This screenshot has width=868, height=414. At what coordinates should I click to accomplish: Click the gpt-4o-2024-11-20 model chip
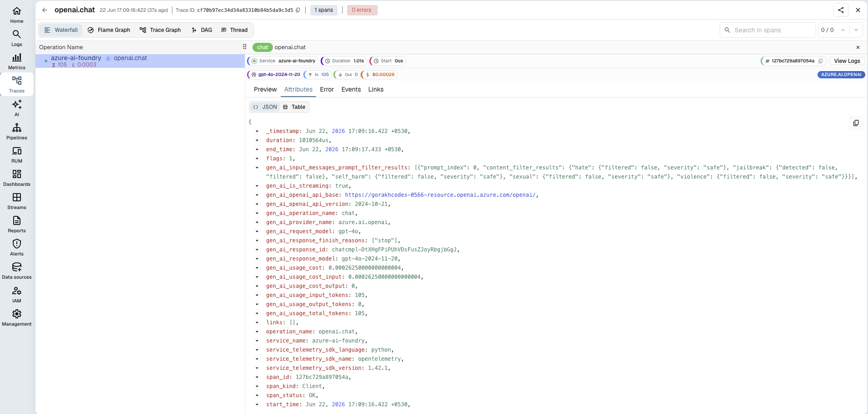pyautogui.click(x=275, y=75)
